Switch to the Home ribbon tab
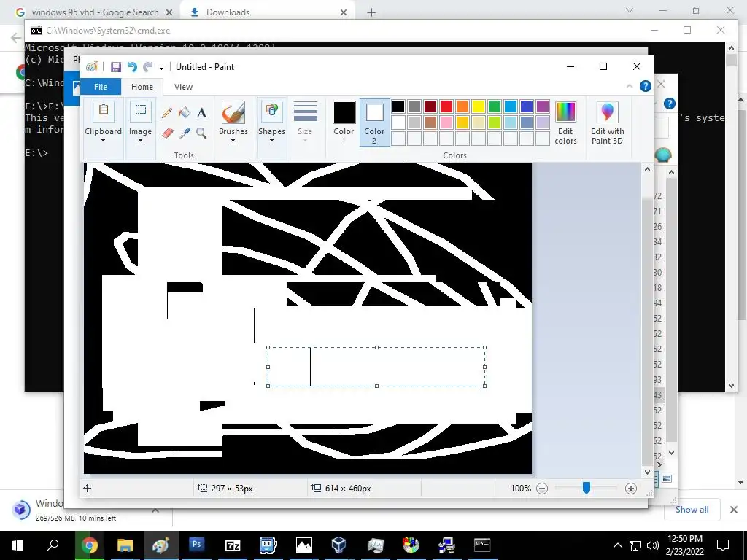Viewport: 747px width, 560px height. click(x=142, y=87)
